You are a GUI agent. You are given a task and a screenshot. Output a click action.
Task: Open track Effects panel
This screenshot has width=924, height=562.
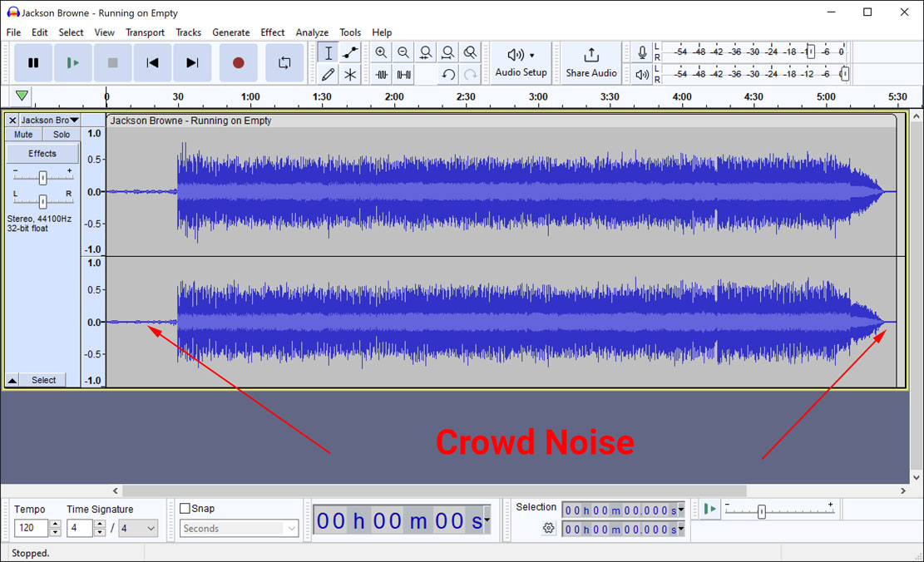(42, 153)
